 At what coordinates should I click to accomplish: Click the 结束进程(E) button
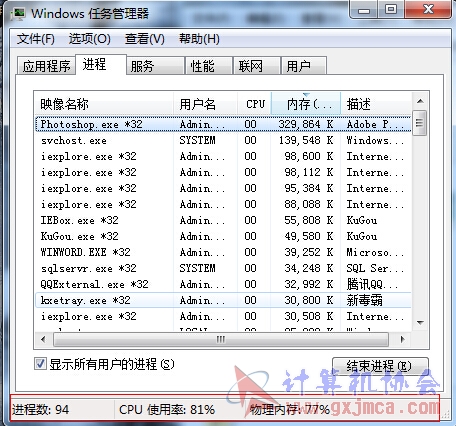click(380, 366)
